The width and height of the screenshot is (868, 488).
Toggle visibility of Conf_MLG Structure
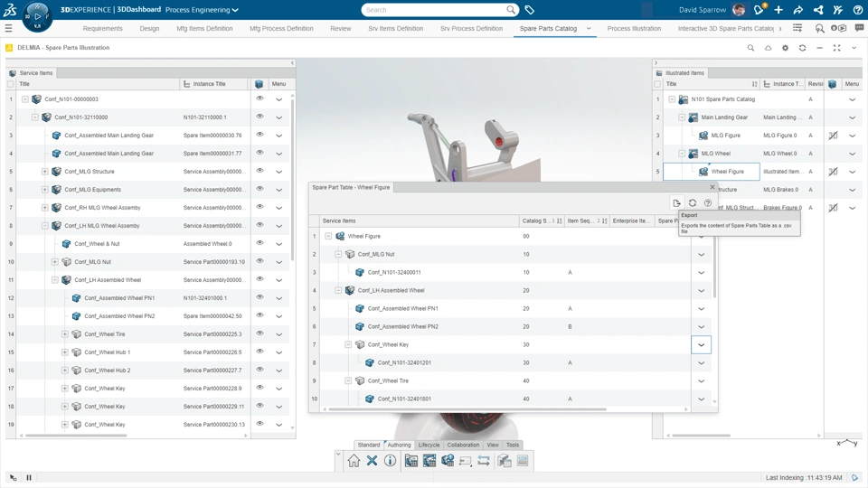[259, 171]
